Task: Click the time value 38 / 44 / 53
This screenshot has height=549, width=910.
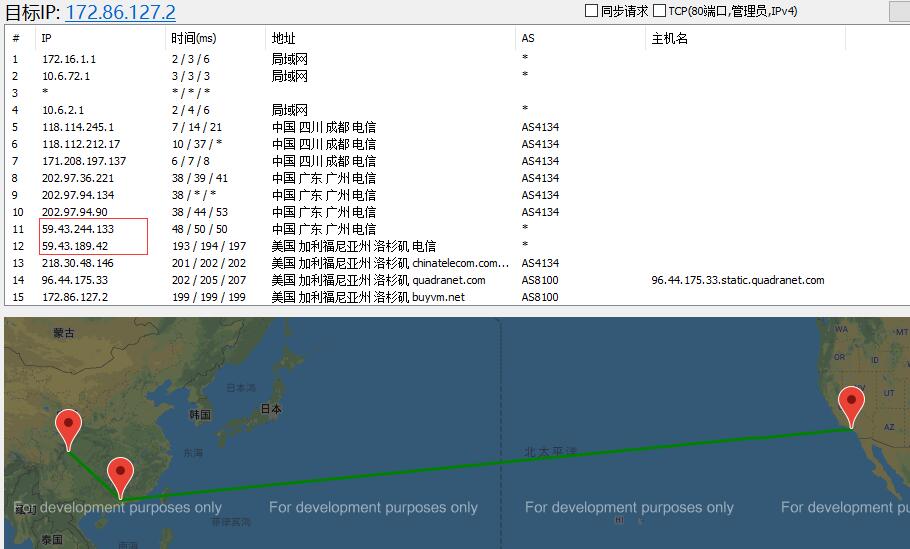Action: (x=200, y=212)
